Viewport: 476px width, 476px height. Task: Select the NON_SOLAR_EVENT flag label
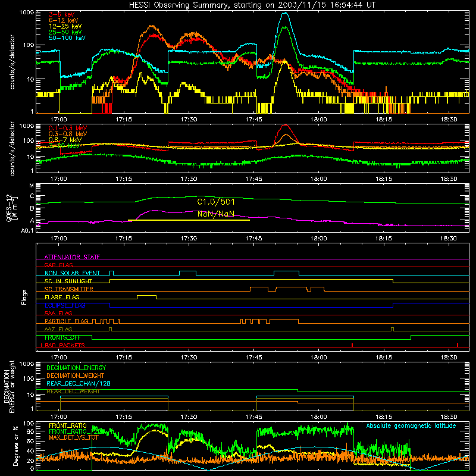pos(72,273)
